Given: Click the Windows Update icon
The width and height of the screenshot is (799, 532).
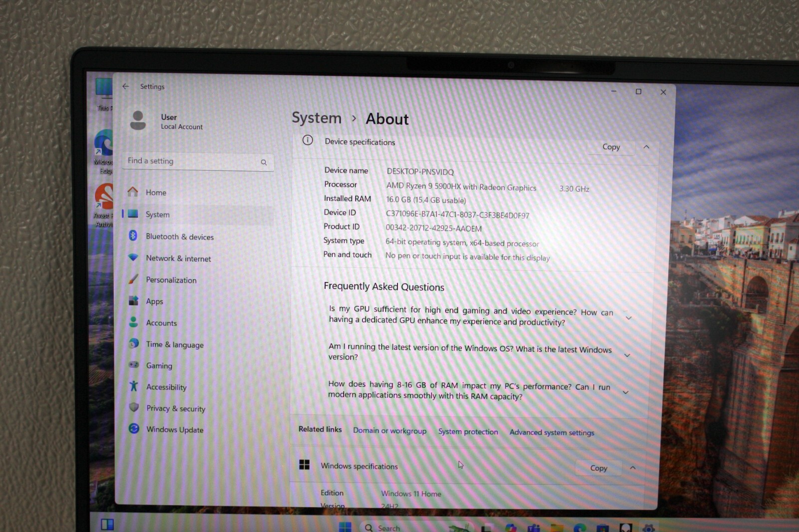Looking at the screenshot, I should pos(134,429).
